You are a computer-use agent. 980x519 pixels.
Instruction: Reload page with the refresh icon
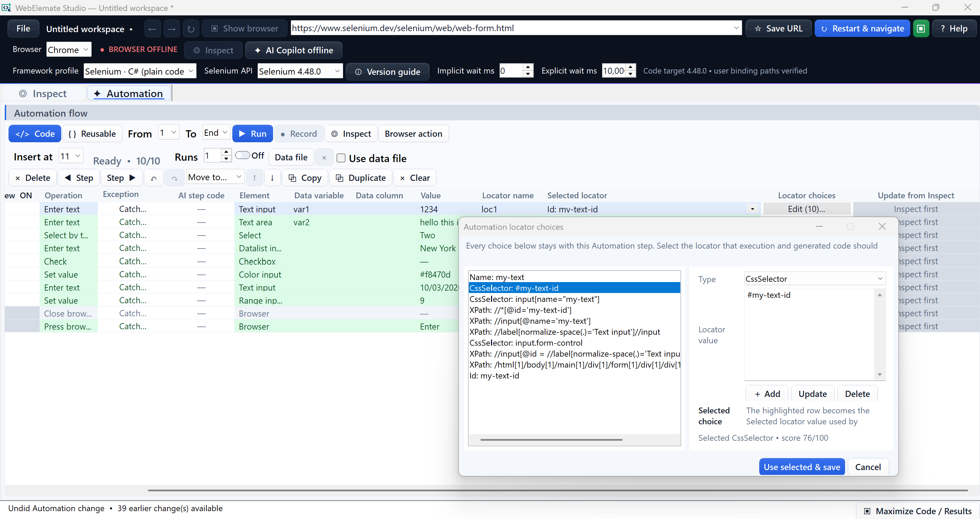pos(191,29)
